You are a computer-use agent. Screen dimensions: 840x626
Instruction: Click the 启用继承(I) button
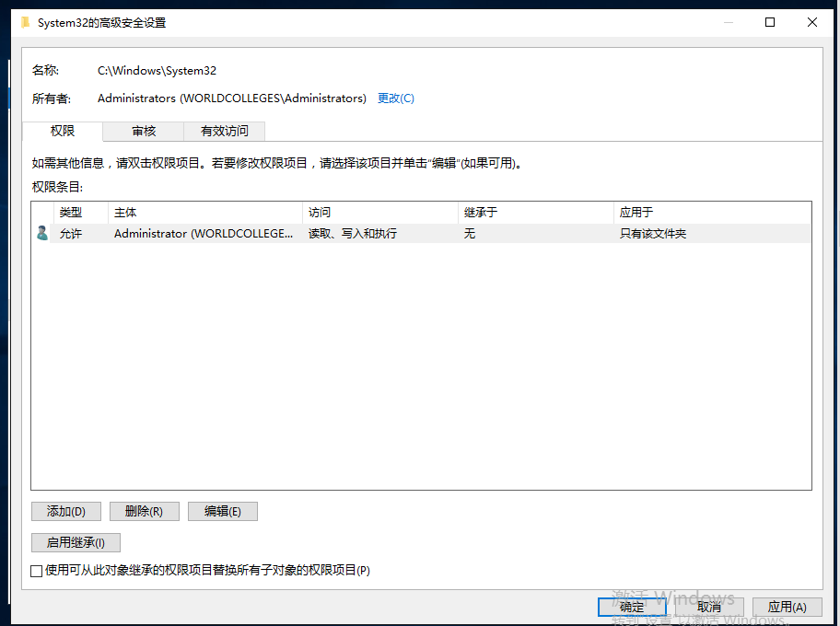75,542
